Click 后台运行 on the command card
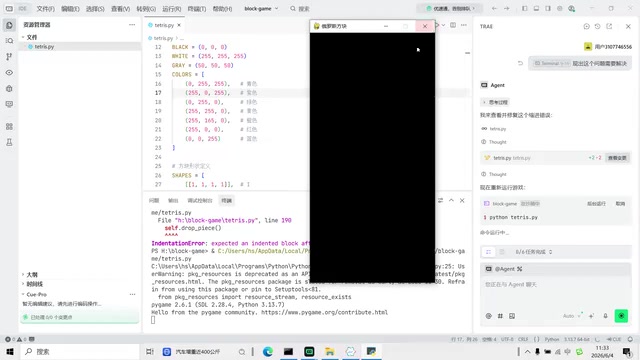The image size is (640, 360). point(596,204)
